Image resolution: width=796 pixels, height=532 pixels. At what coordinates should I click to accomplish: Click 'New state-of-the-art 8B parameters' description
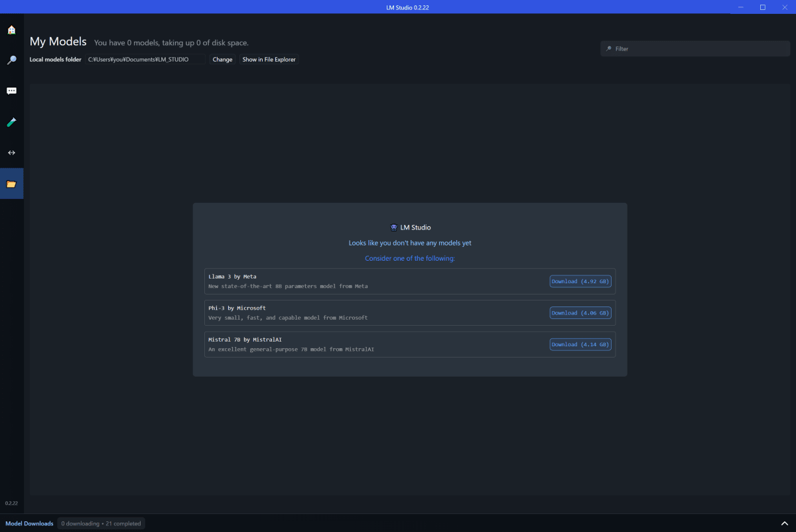[288, 287]
